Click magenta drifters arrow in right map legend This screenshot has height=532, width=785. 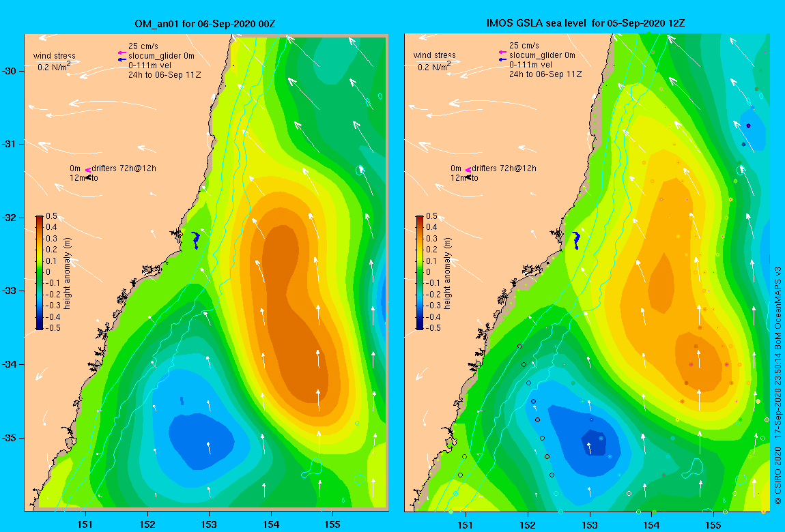point(468,170)
